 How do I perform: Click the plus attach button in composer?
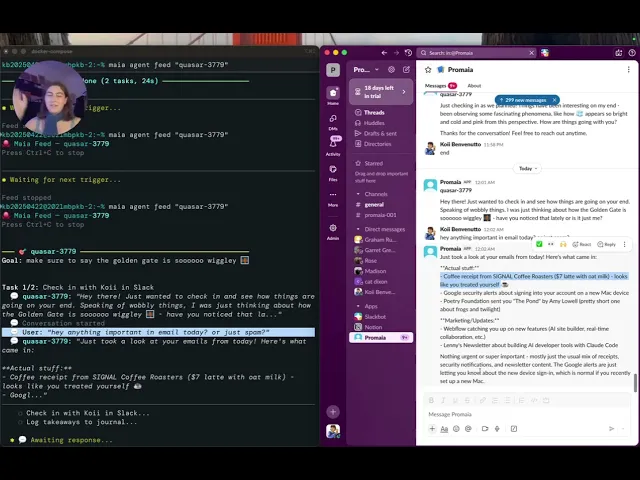(432, 429)
